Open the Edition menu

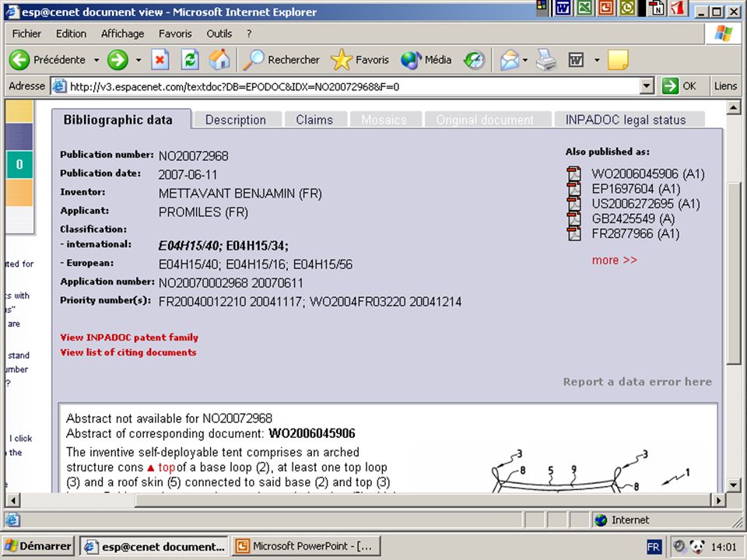coord(71,33)
